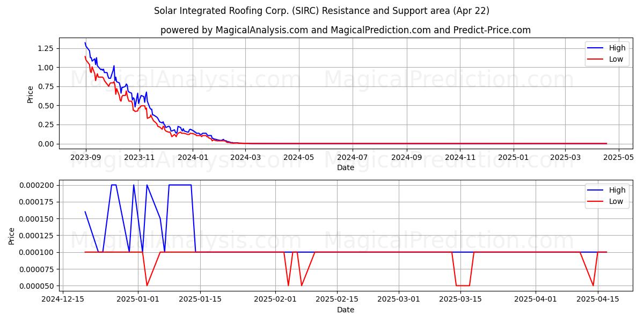
Task: Click the 'High' label in top legend
Action: click(x=617, y=48)
